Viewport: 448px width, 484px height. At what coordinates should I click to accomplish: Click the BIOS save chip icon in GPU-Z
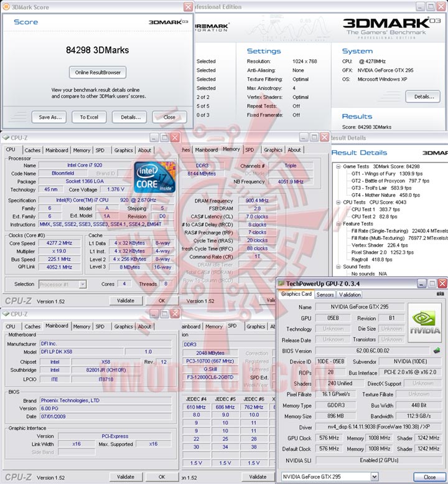click(x=437, y=351)
